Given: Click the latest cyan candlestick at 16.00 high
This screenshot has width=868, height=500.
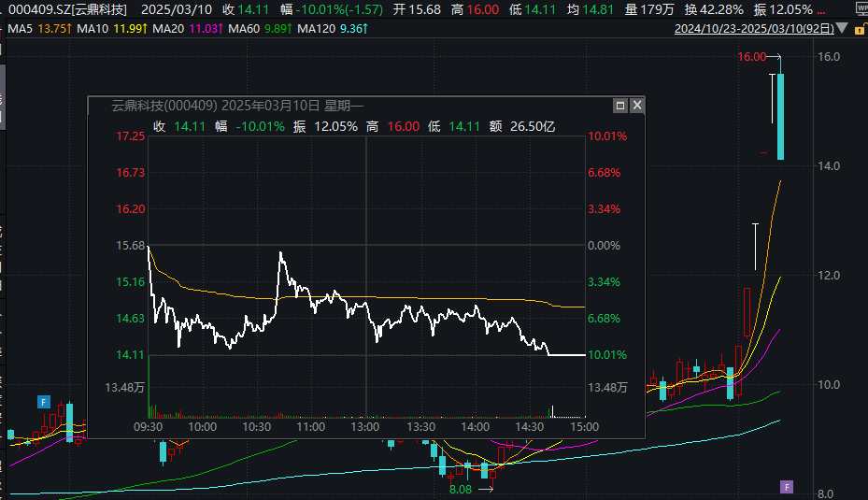Looking at the screenshot, I should click(x=780, y=117).
